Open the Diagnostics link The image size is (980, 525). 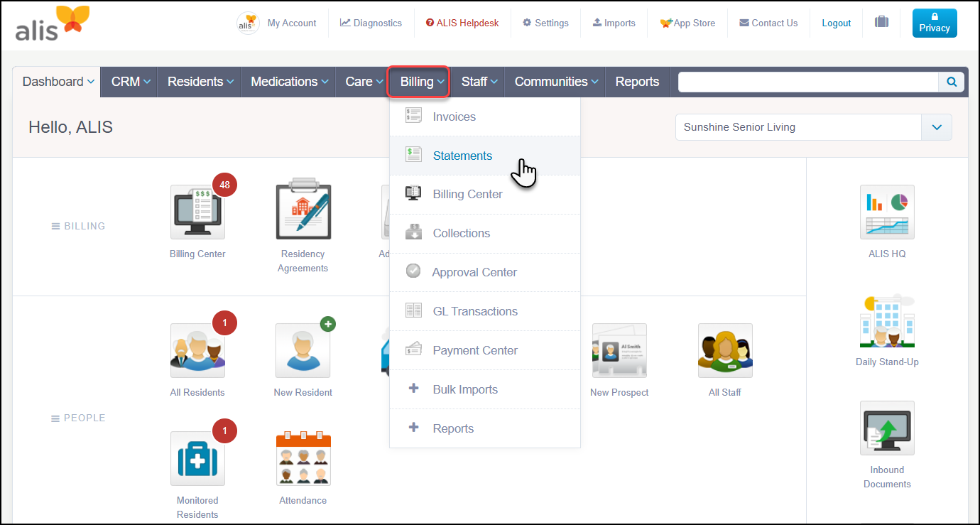tap(371, 23)
